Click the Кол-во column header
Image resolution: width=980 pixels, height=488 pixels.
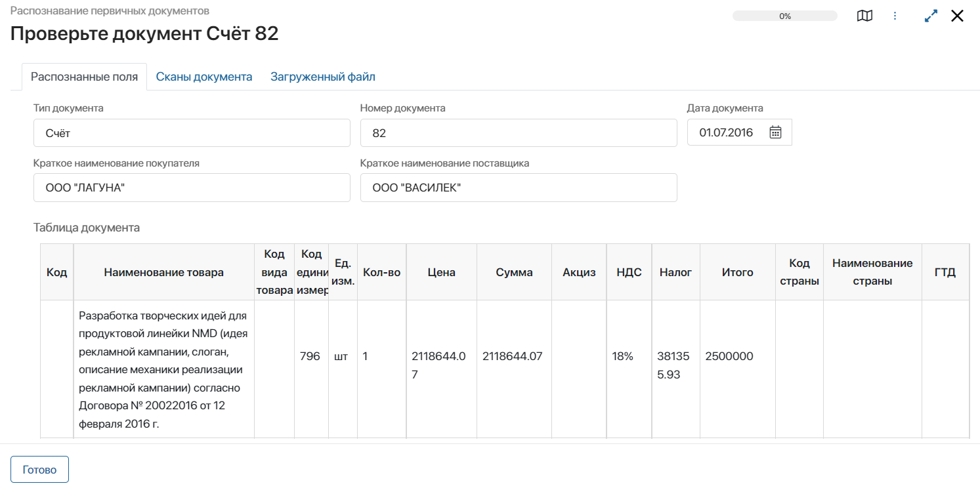coord(382,272)
